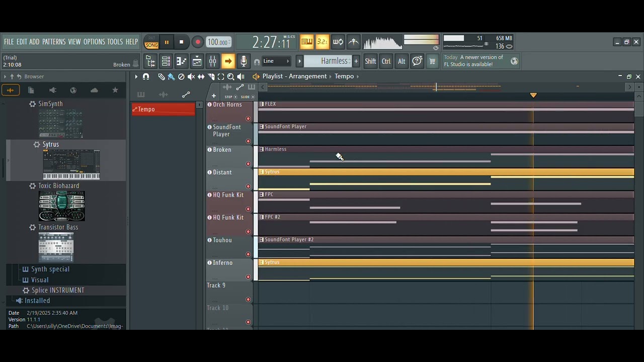Expand the Visual folder
Viewport: 644px width, 362px height.
coord(35,280)
